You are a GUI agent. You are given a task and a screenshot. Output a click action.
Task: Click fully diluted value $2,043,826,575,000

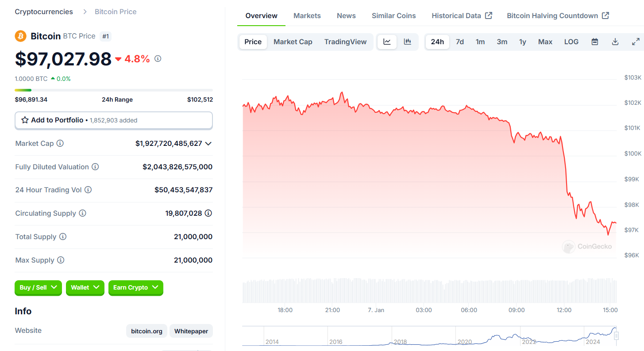pos(177,167)
